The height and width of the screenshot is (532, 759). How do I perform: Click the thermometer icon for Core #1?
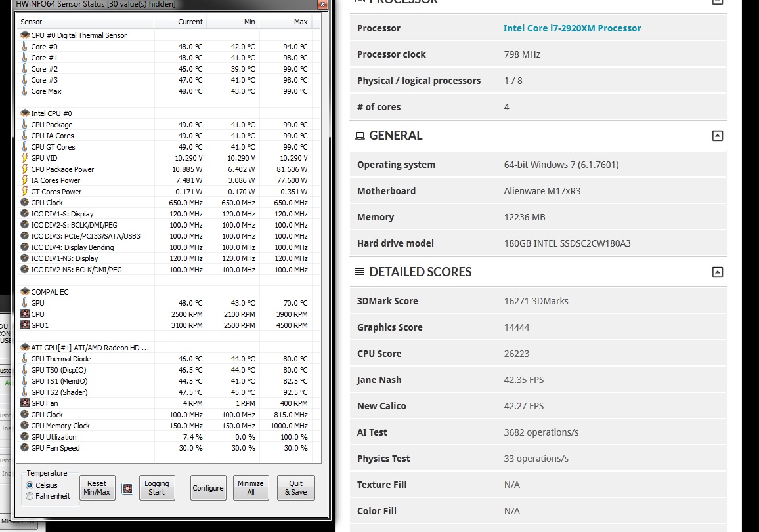point(25,57)
